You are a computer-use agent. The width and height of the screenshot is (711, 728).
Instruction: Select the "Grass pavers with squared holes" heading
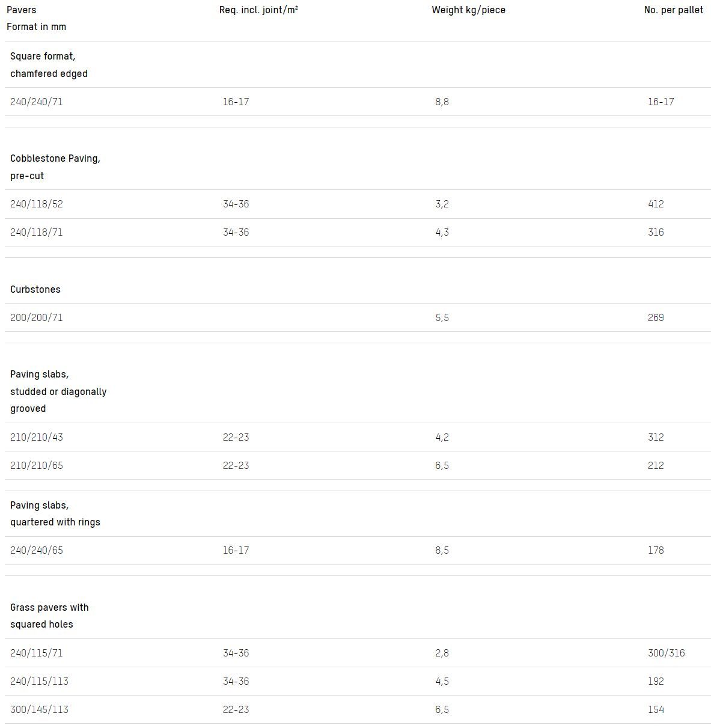49,616
